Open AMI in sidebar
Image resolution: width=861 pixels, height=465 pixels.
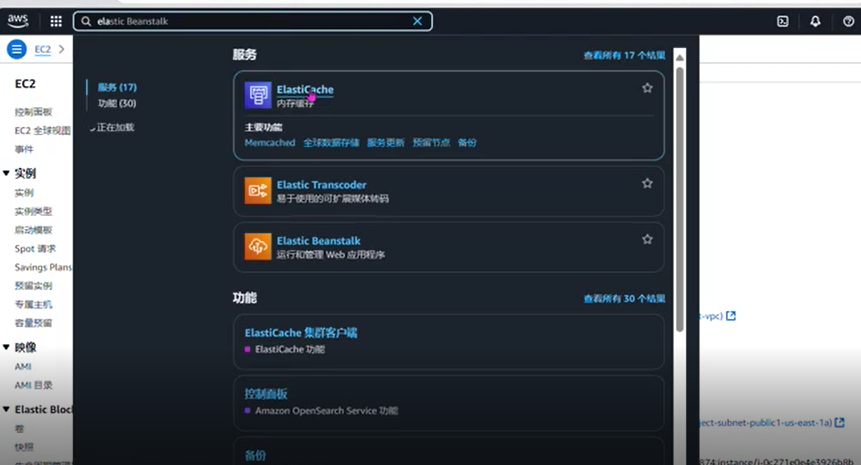click(x=23, y=367)
